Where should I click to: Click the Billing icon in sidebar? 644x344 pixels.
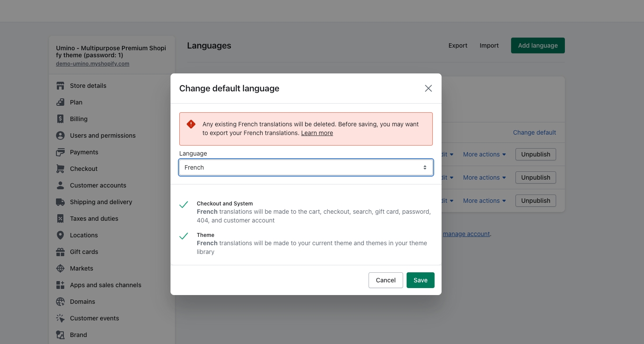[60, 119]
